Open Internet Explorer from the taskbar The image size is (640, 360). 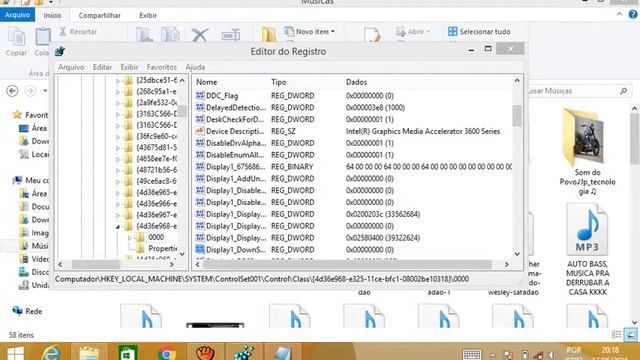(51, 353)
